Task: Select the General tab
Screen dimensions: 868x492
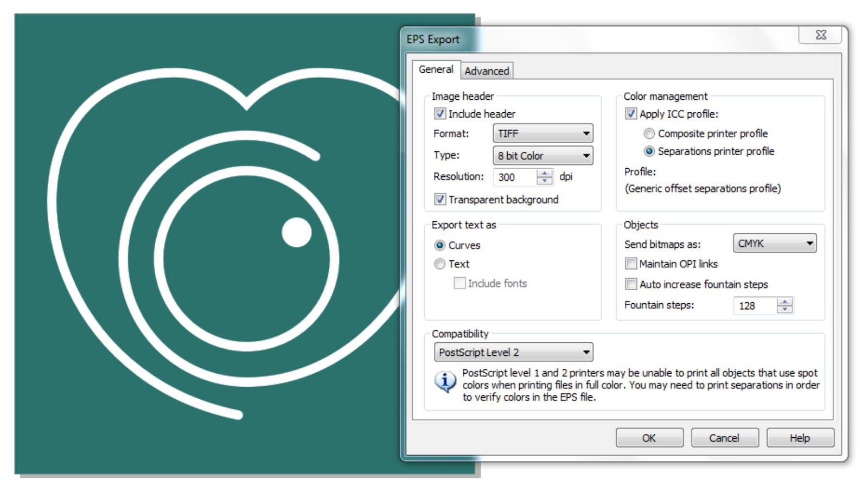Action: tap(437, 69)
